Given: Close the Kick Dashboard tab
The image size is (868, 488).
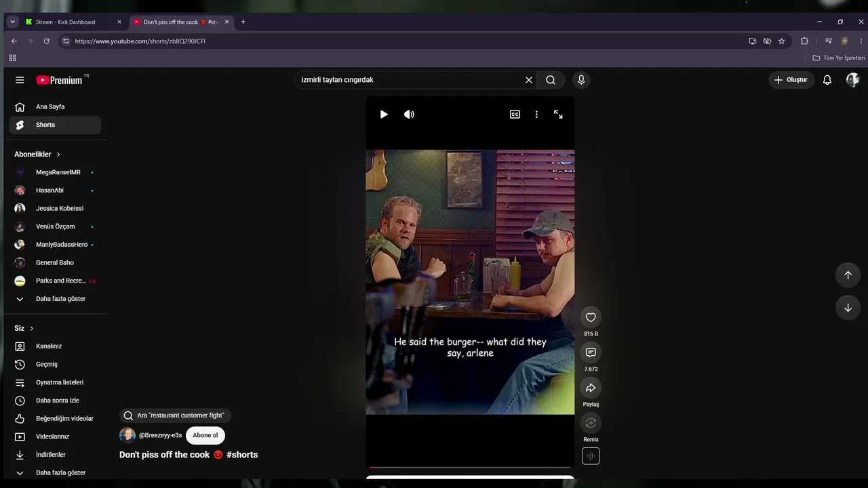Looking at the screenshot, I should pos(119,22).
